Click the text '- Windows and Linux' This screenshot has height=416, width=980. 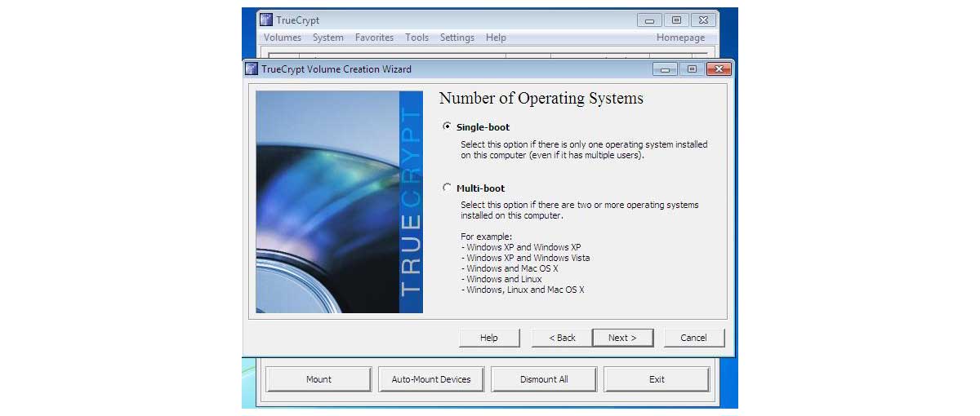501,279
